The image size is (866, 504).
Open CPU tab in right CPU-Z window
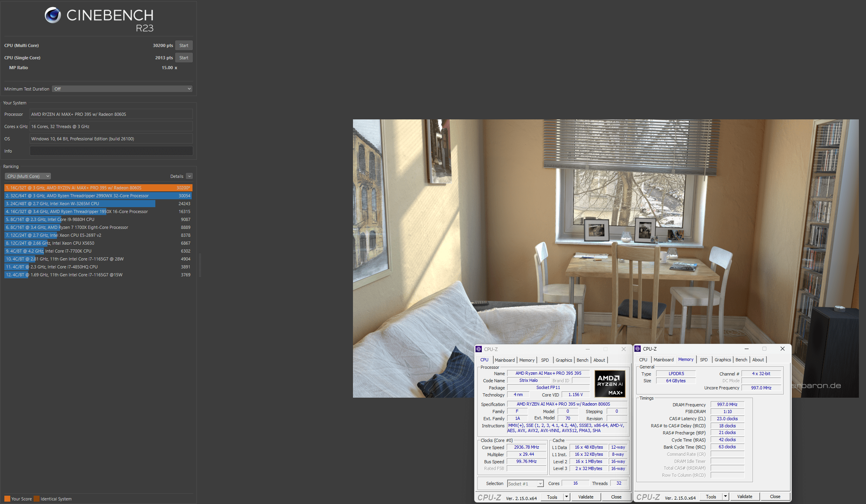click(643, 360)
